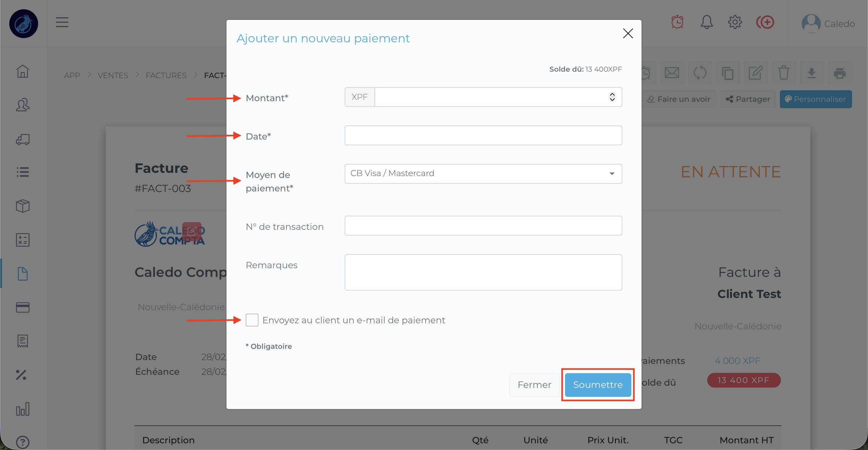The image size is (868, 450).
Task: Click the Date input field
Action: click(483, 135)
